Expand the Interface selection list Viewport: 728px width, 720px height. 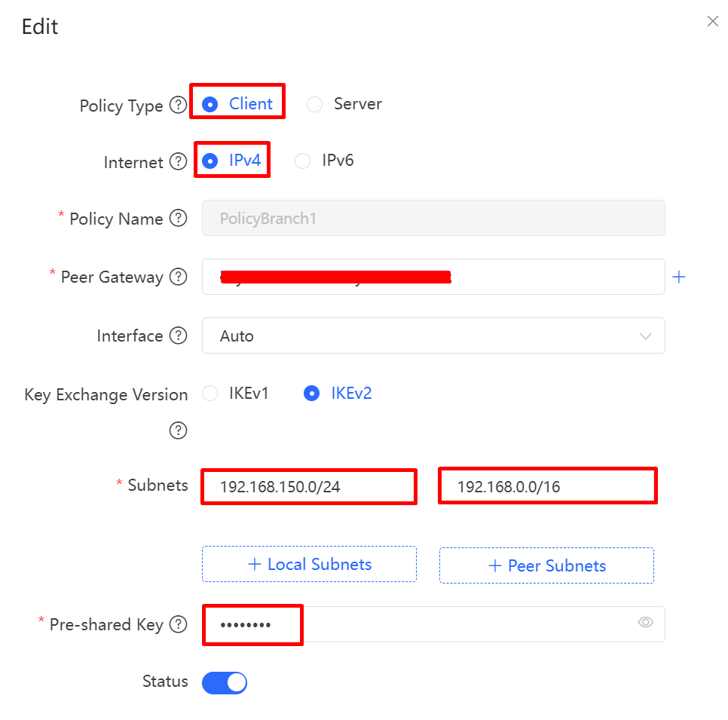pyautogui.click(x=645, y=335)
